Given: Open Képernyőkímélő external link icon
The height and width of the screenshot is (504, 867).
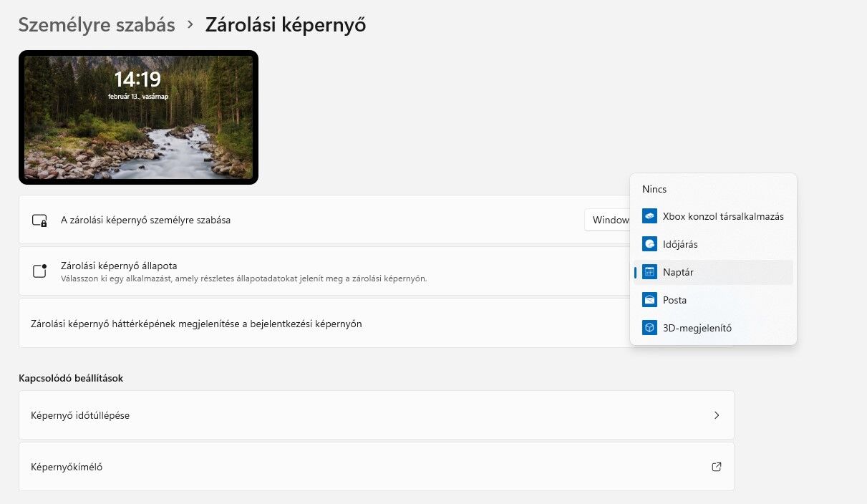Looking at the screenshot, I should tap(717, 467).
